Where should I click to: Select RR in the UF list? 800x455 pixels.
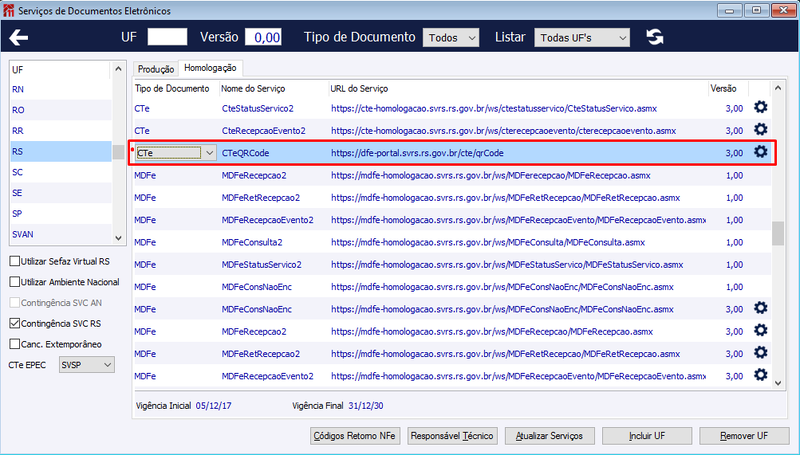click(x=61, y=131)
